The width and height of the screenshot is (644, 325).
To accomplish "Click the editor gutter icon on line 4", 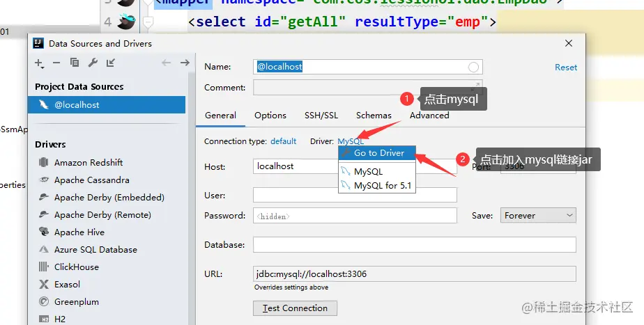I will (x=126, y=22).
